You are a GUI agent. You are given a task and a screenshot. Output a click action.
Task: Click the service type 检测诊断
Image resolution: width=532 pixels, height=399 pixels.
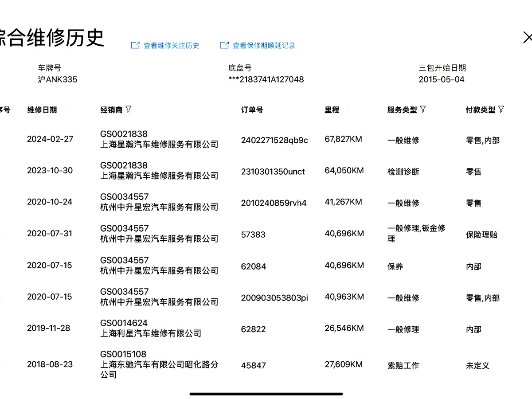(403, 172)
